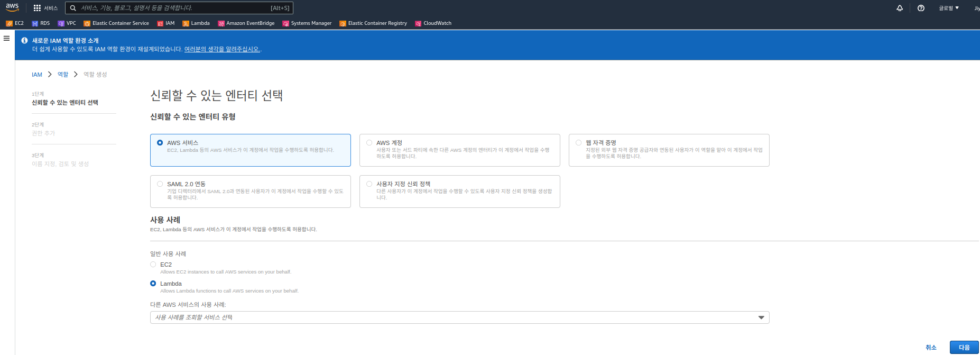Focus the top AWS search field
The image size is (980, 355).
pos(179,8)
